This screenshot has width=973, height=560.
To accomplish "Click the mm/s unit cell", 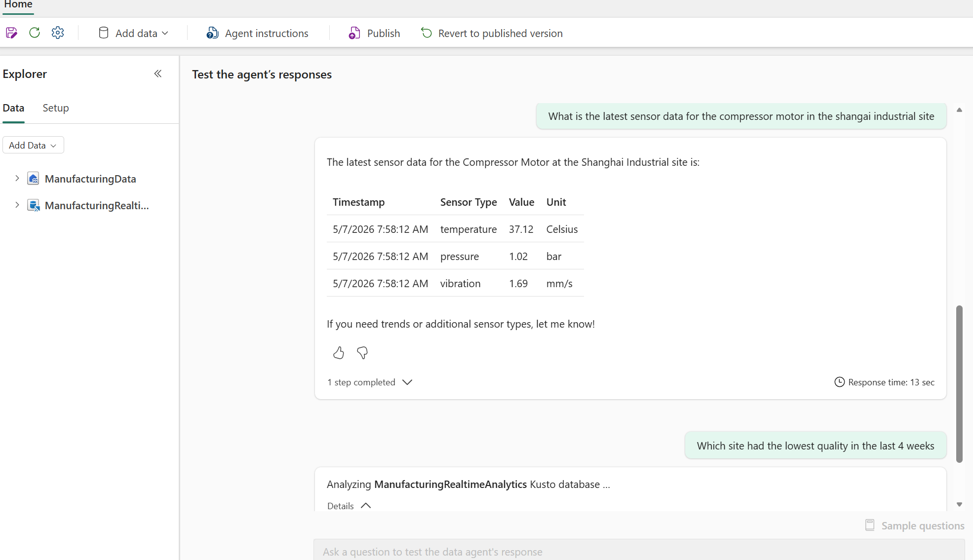I will point(559,283).
